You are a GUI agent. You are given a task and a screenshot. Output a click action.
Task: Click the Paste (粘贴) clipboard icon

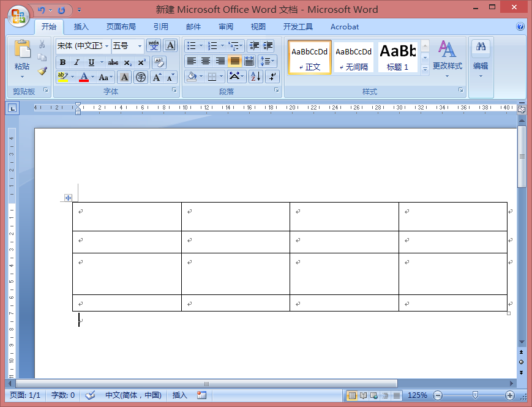22,49
